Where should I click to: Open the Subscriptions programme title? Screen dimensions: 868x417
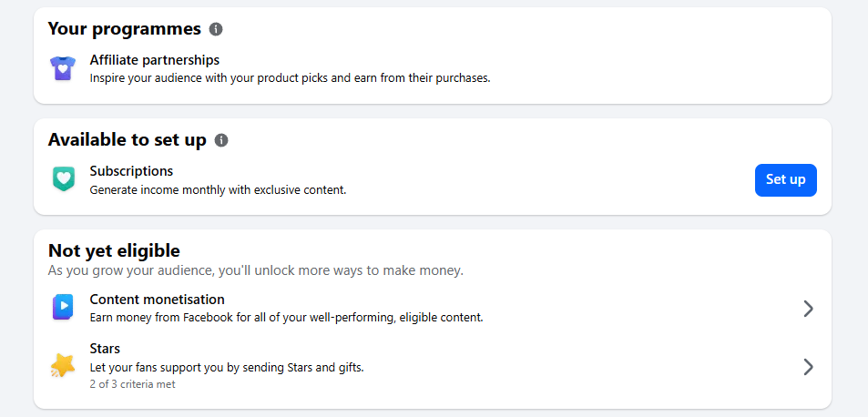click(x=131, y=171)
